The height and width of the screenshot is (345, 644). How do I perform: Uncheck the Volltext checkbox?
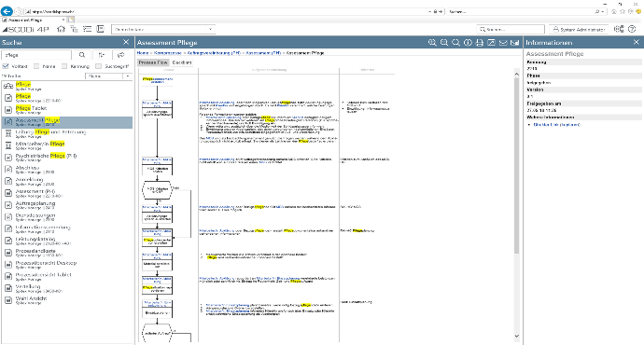(6, 66)
